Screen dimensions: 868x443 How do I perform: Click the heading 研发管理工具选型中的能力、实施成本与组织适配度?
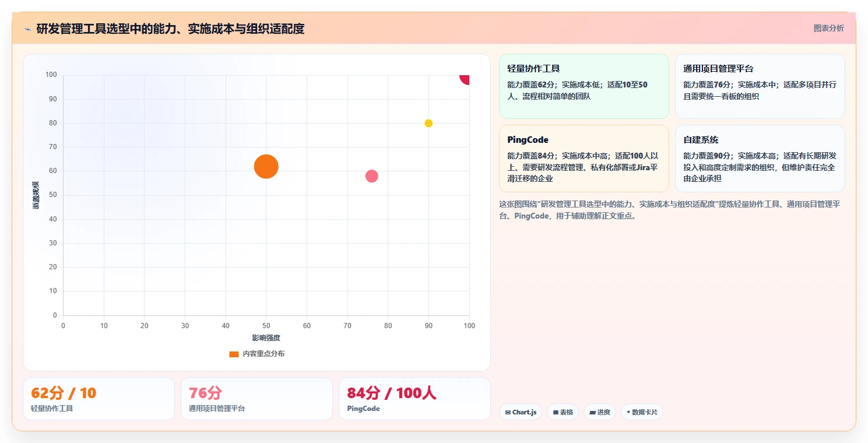(x=170, y=29)
